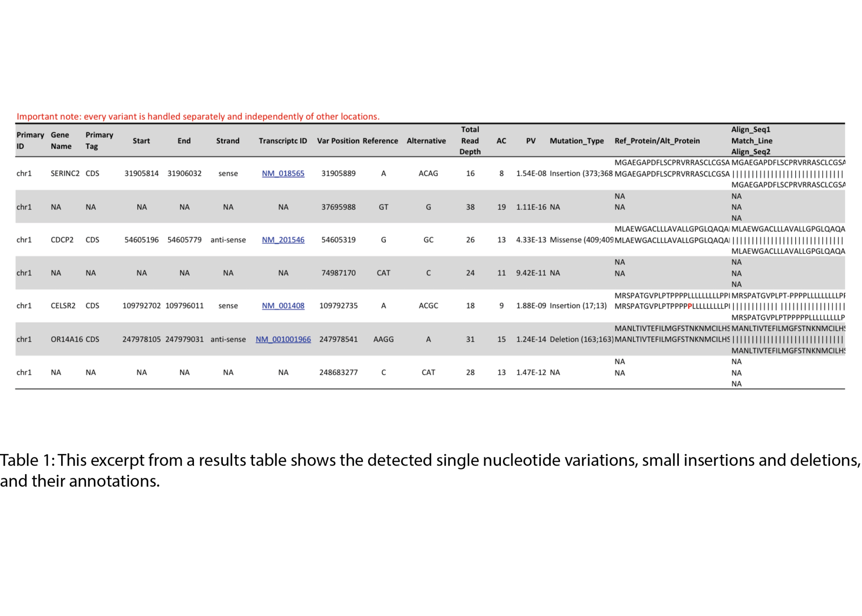Open the NM_018565 transcript link

pyautogui.click(x=283, y=173)
